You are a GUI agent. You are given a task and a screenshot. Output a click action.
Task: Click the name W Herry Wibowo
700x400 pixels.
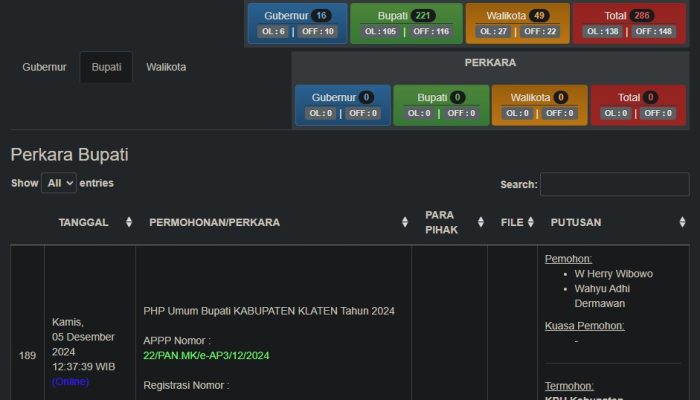coord(613,274)
